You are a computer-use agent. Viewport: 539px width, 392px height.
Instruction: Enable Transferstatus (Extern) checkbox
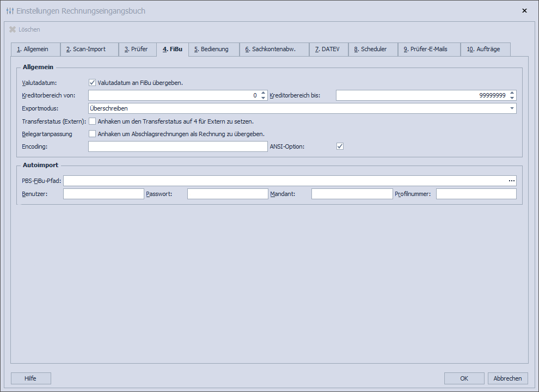click(x=92, y=121)
